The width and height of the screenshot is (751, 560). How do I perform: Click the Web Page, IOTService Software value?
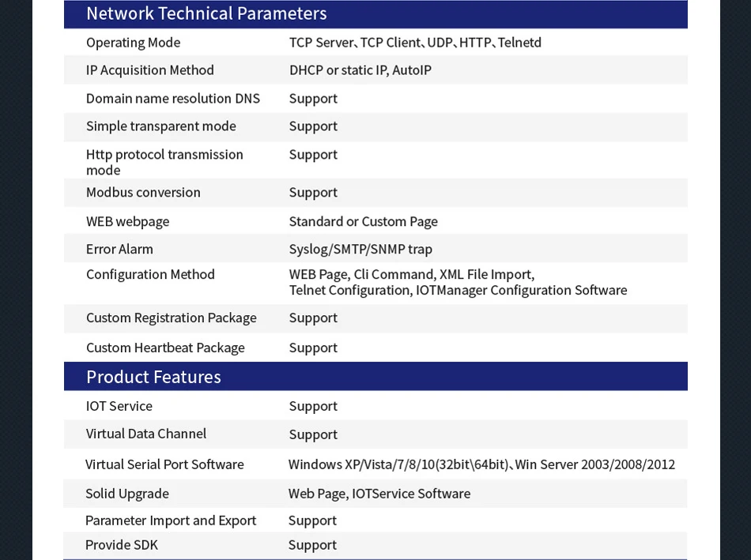point(379,494)
